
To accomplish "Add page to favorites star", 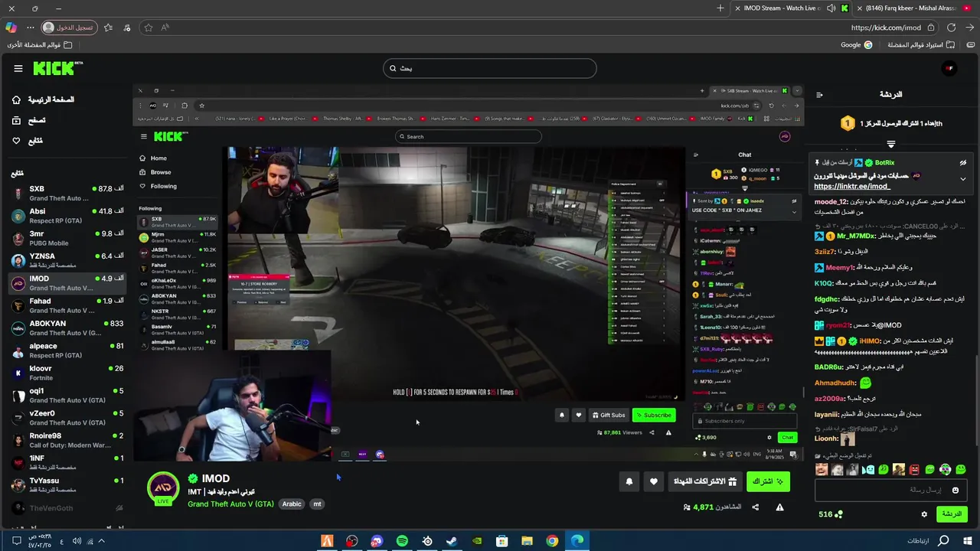I will coord(148,28).
